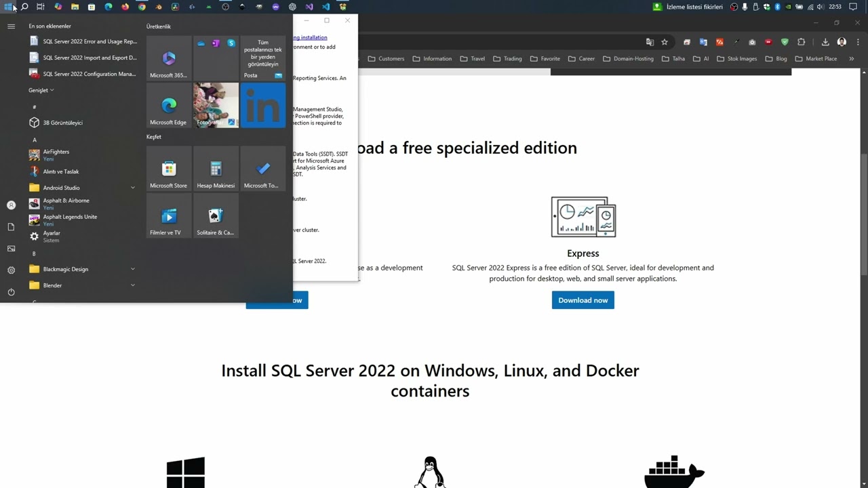Open the Solitaire & Casual Games tile

coord(216,216)
